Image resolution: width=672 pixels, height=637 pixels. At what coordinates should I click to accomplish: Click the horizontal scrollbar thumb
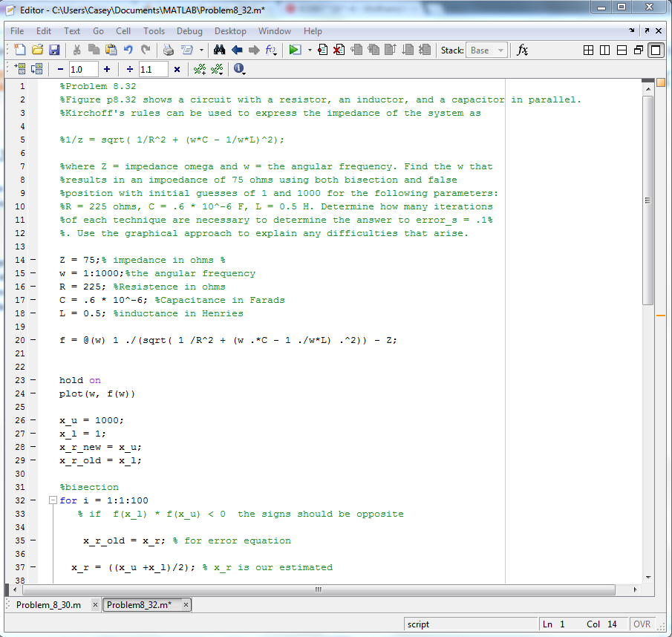pyautogui.click(x=319, y=589)
